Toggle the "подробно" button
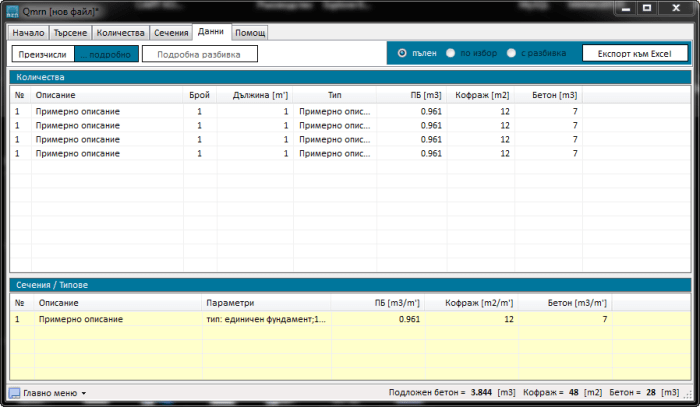 [108, 54]
